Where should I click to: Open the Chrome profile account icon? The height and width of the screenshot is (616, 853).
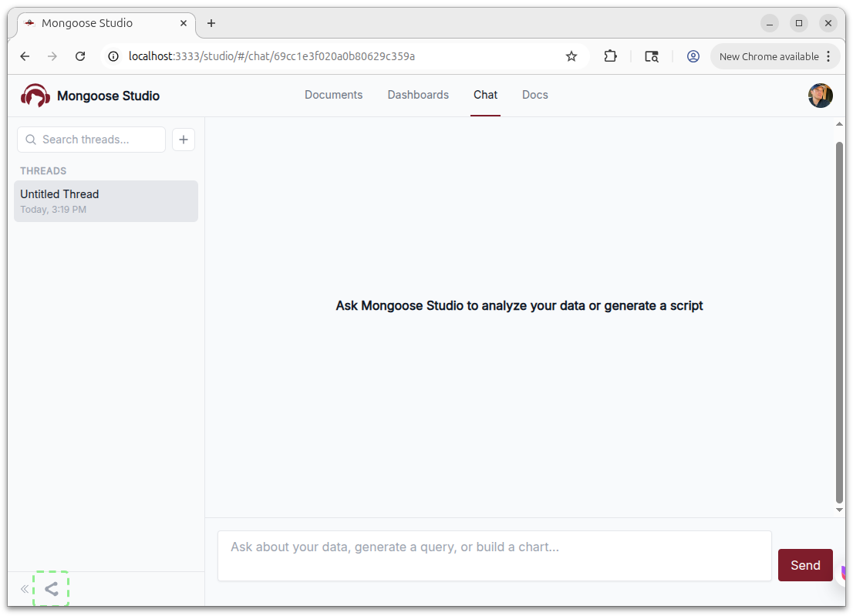coord(693,56)
